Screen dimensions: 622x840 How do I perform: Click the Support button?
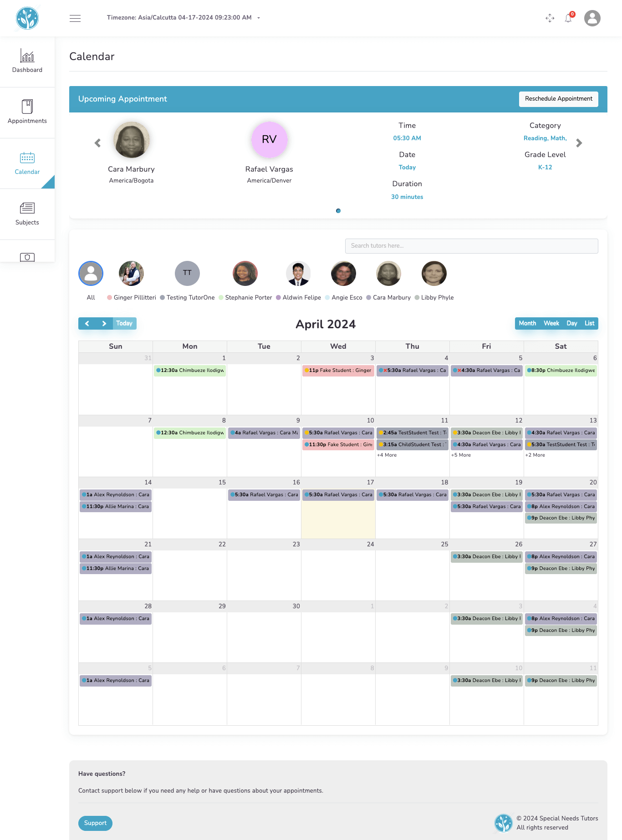95,823
